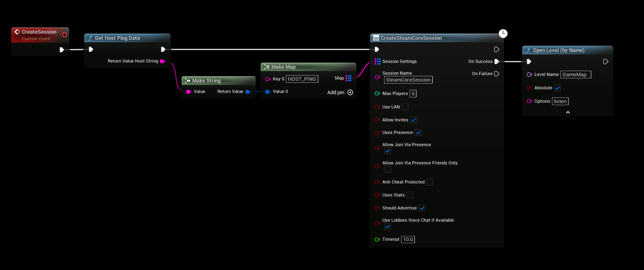Edit the listen options field
This screenshot has width=644, height=270.
pos(560,102)
